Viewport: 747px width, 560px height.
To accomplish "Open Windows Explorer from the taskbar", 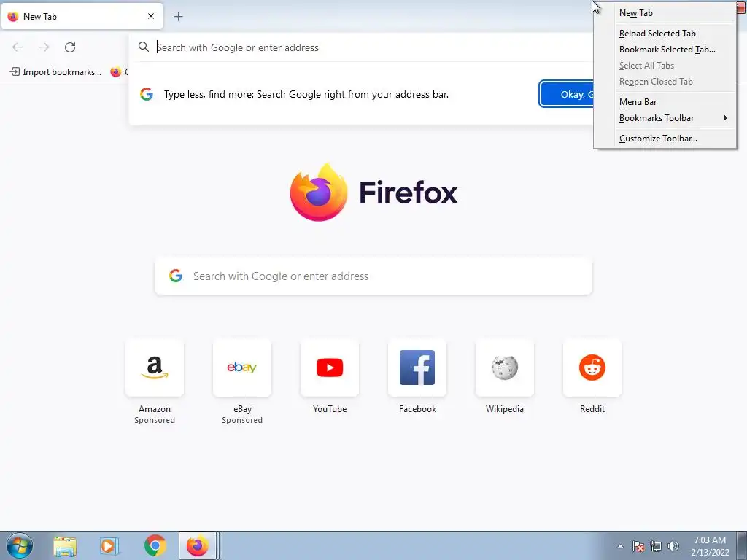I will [x=65, y=545].
